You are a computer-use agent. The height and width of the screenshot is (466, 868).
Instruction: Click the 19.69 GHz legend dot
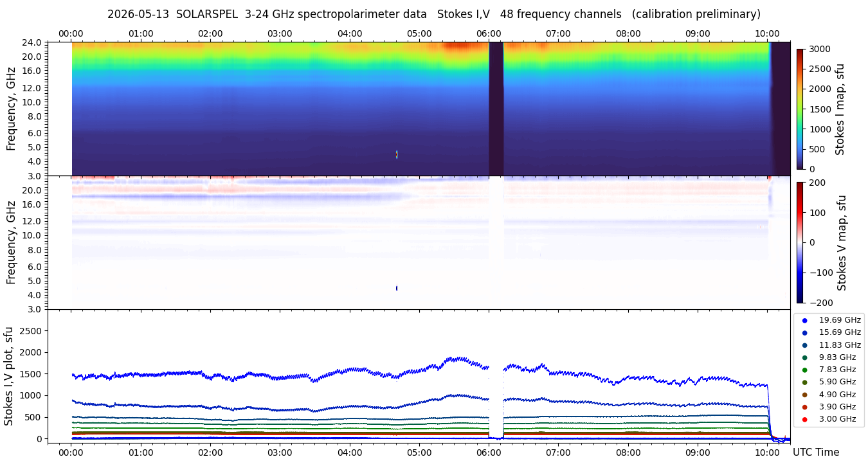tap(804, 320)
